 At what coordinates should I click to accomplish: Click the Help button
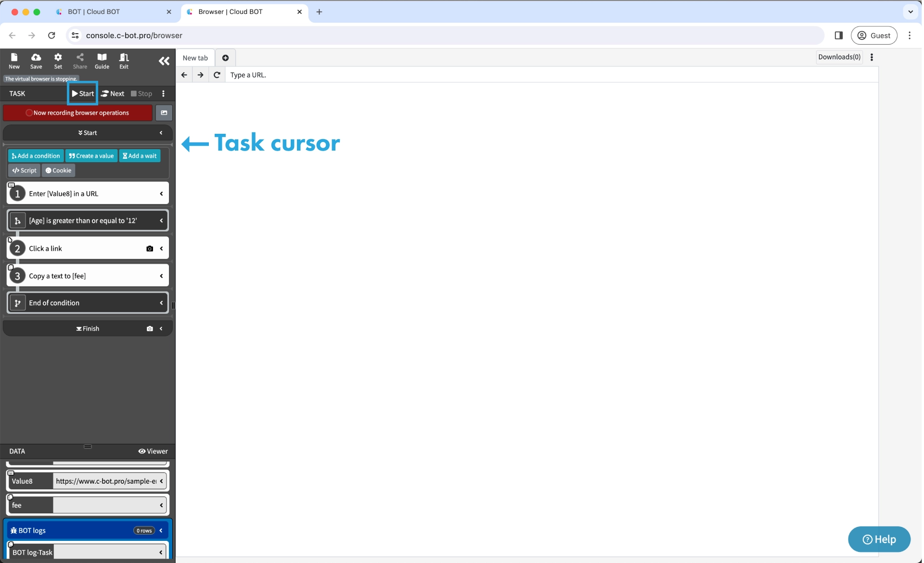point(879,539)
